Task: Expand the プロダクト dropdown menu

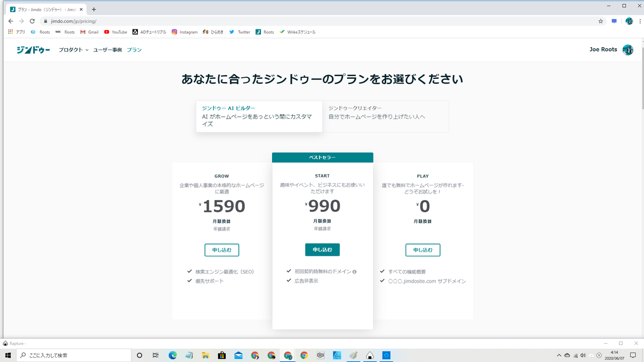Action: coord(74,50)
